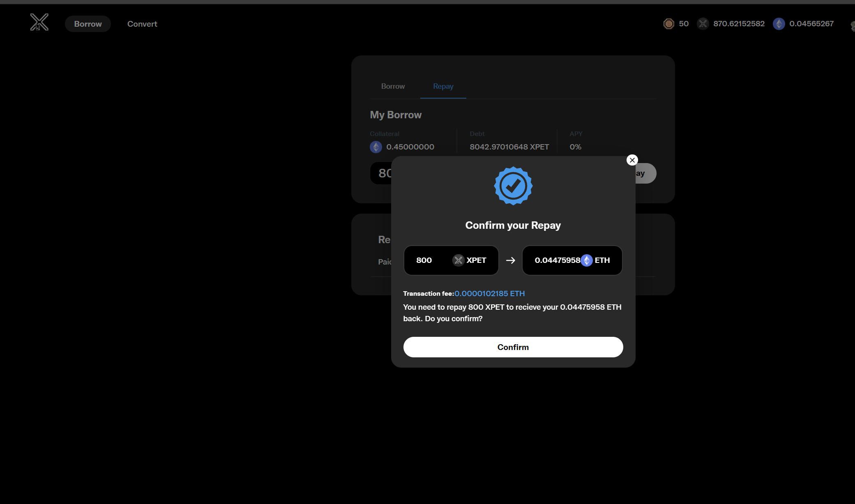855x504 pixels.
Task: Click the XPET icon in the repay amount box
Action: pyautogui.click(x=458, y=260)
